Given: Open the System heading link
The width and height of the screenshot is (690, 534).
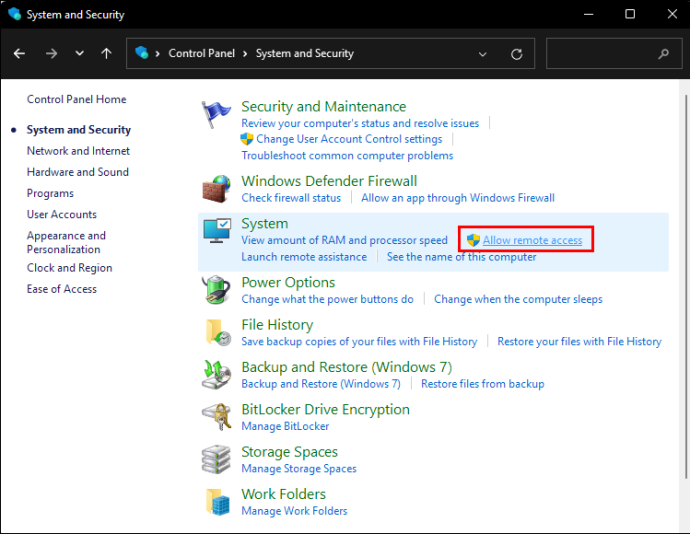Looking at the screenshot, I should pos(264,224).
